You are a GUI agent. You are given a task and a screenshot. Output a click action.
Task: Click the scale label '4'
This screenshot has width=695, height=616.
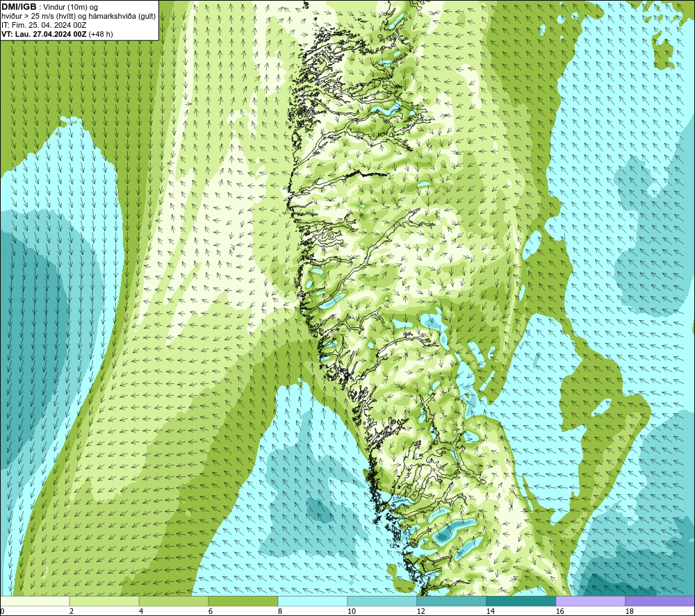[141, 612]
